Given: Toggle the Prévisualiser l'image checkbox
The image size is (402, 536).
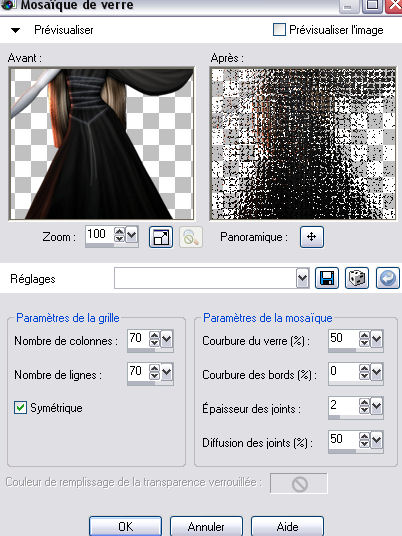Looking at the screenshot, I should [279, 29].
